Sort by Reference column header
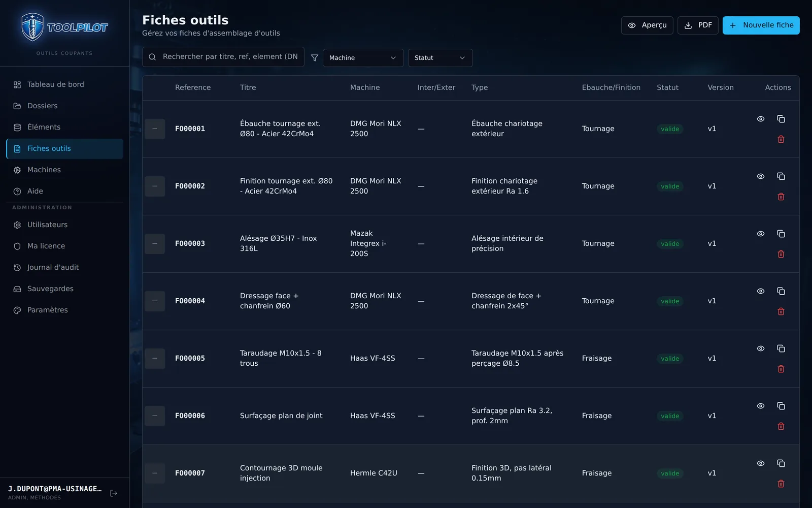Screen dimensions: 812x508 193,88
